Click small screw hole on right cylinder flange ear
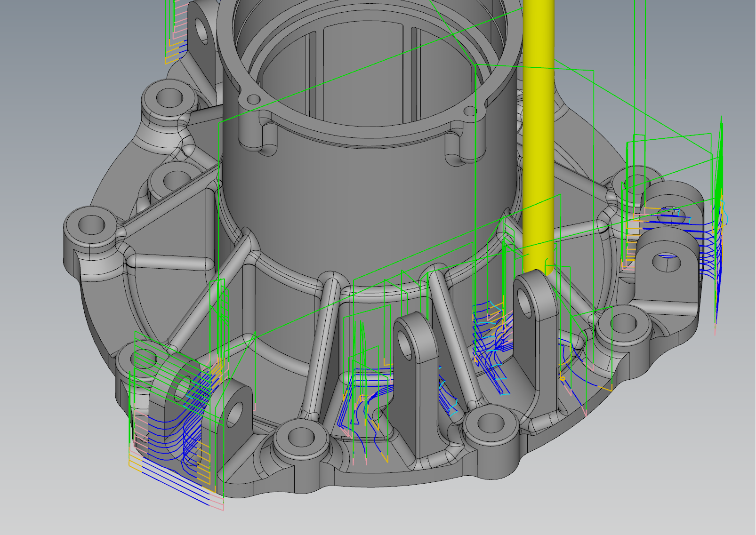Screen dimensions: 756x535 tap(469, 112)
